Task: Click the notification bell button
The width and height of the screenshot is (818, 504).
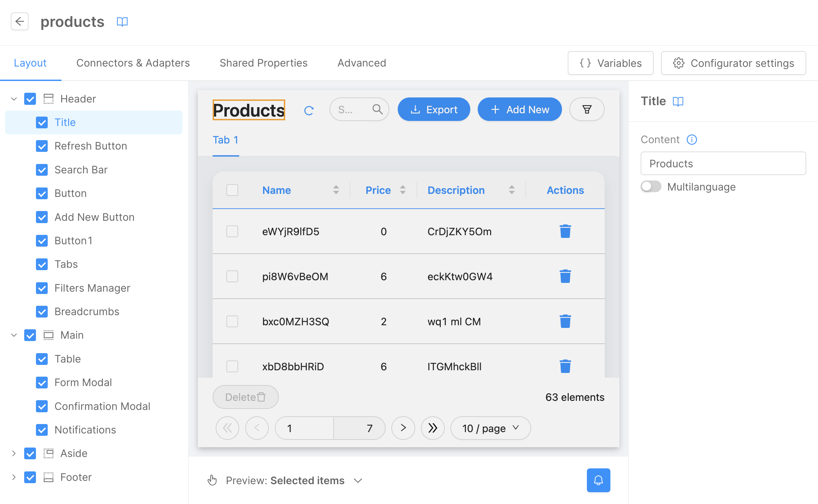Action: tap(598, 480)
